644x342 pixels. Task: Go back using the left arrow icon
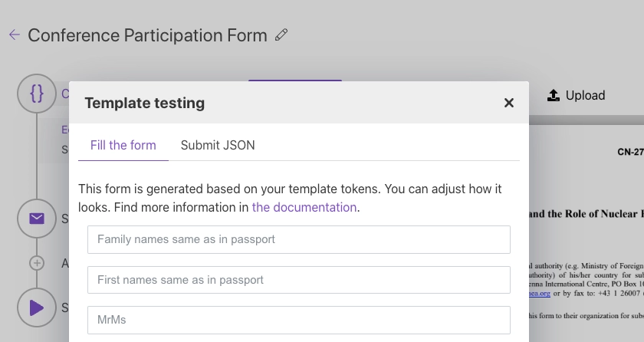pos(15,35)
